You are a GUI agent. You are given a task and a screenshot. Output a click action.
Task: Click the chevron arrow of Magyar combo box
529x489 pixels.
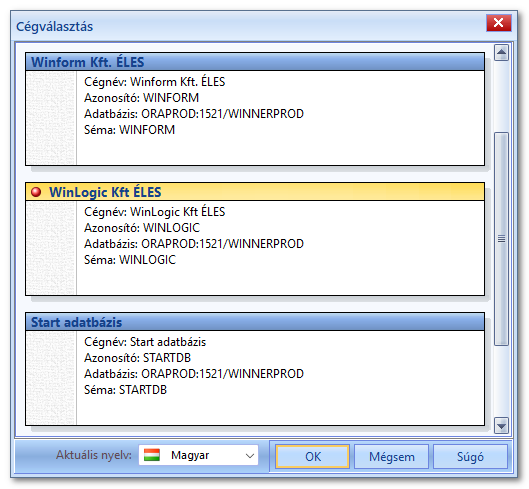click(250, 456)
